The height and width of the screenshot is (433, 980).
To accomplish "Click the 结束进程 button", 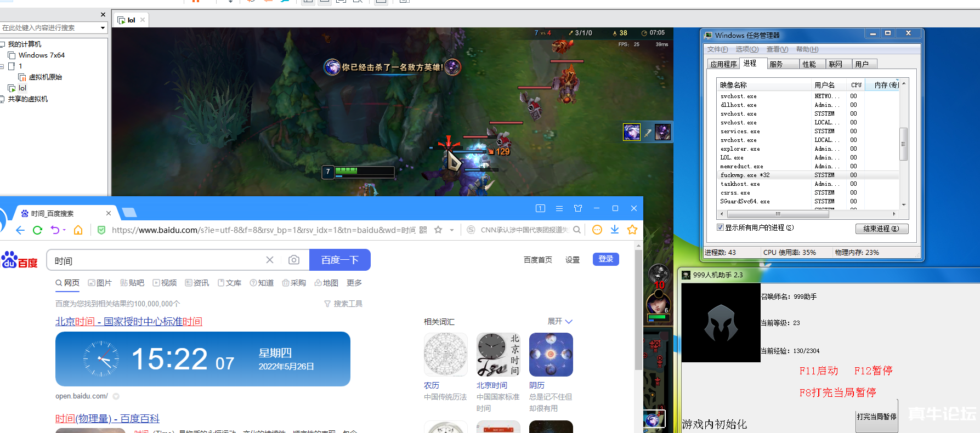I will tap(881, 229).
